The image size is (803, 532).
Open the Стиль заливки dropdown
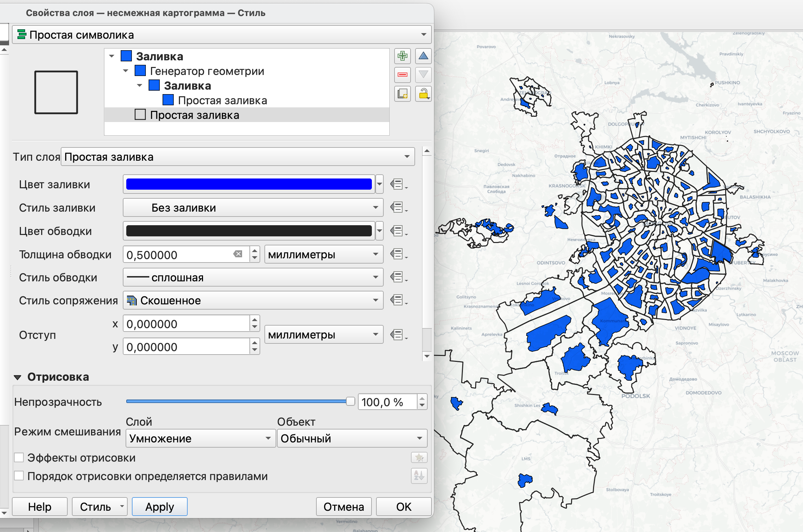click(253, 208)
